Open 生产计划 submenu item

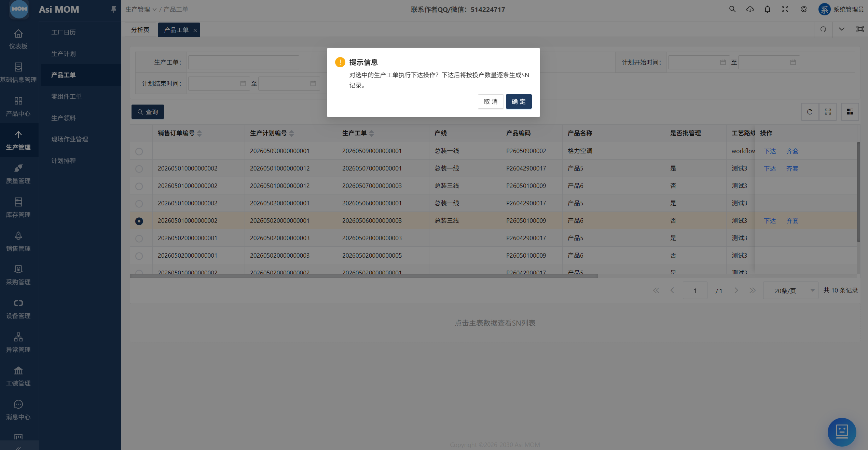pos(64,54)
